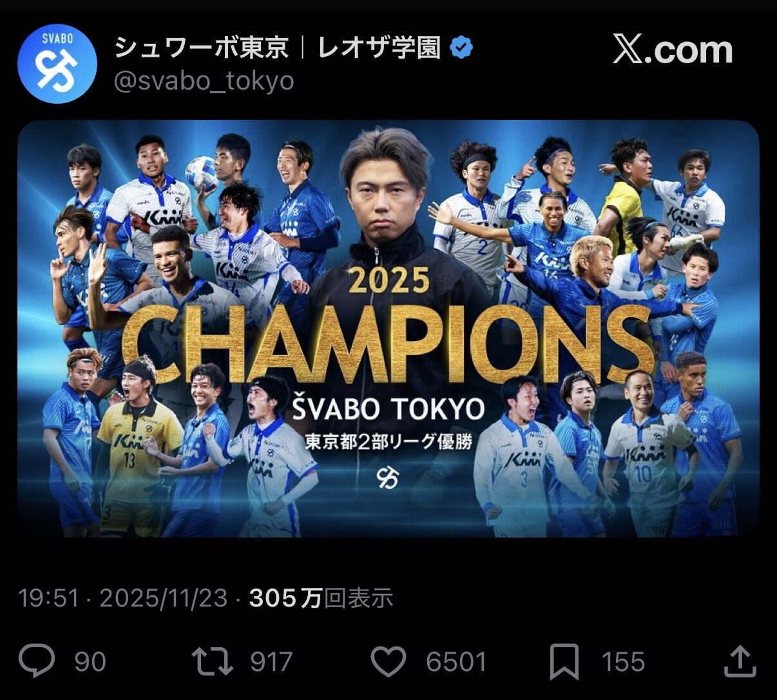Click the 19:51 timestamp

[x=49, y=599]
